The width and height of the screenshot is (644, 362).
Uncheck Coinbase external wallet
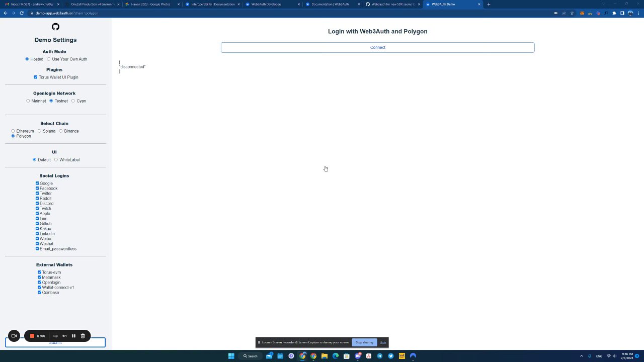coord(40,292)
